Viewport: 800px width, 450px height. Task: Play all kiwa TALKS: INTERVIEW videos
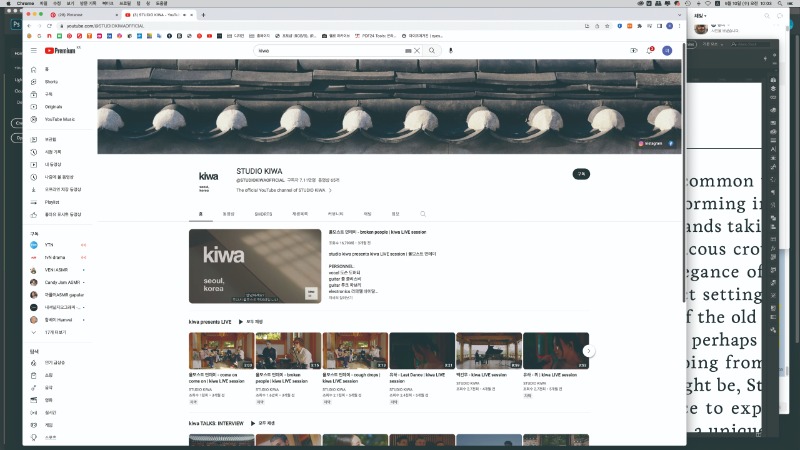click(263, 423)
